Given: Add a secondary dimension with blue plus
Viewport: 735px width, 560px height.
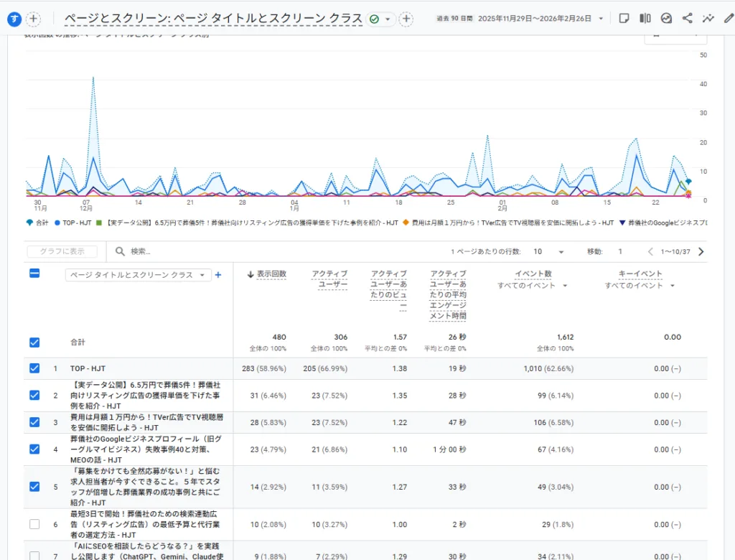Looking at the screenshot, I should pyautogui.click(x=218, y=274).
